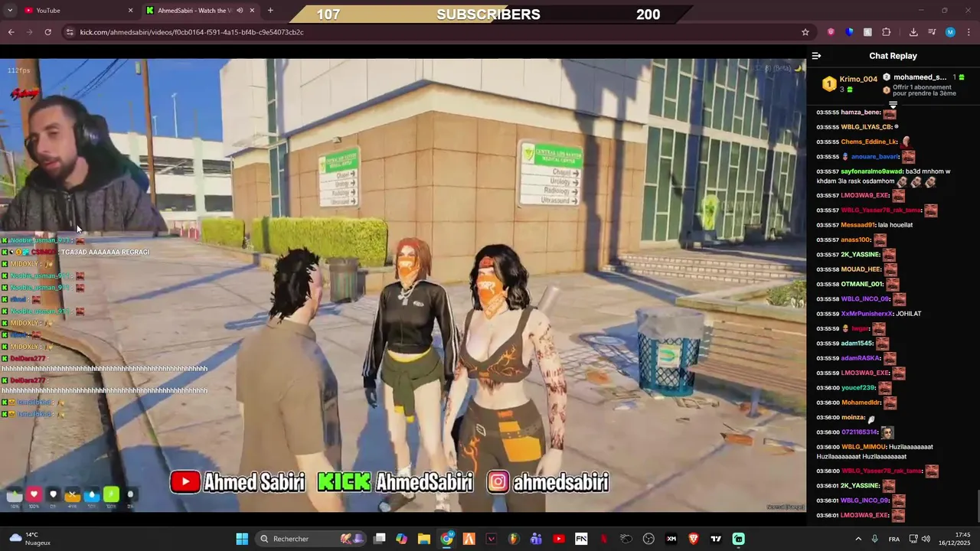Open hamza_bene username in chat

(861, 112)
